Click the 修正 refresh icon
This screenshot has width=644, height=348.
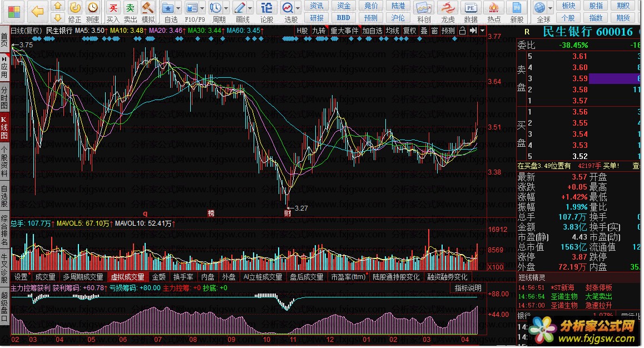point(75,8)
